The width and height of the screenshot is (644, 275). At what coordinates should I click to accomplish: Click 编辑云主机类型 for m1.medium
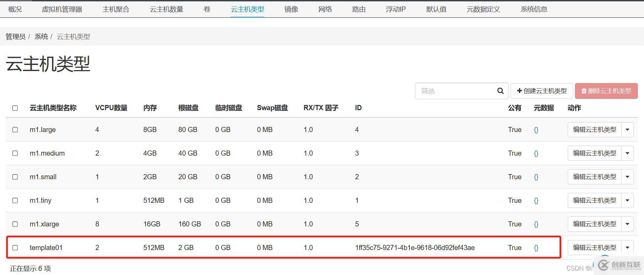click(x=594, y=153)
